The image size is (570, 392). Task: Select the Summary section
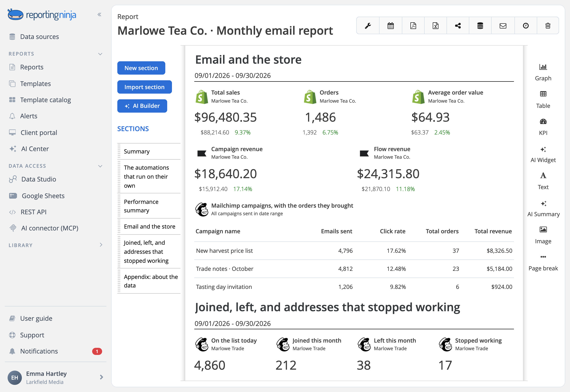(x=149, y=151)
